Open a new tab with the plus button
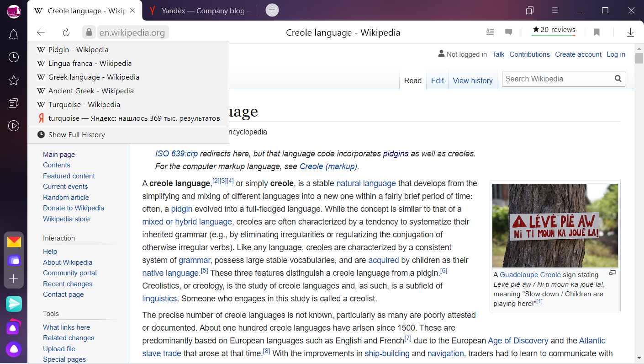Screen dimensions: 644x364 (272, 10)
